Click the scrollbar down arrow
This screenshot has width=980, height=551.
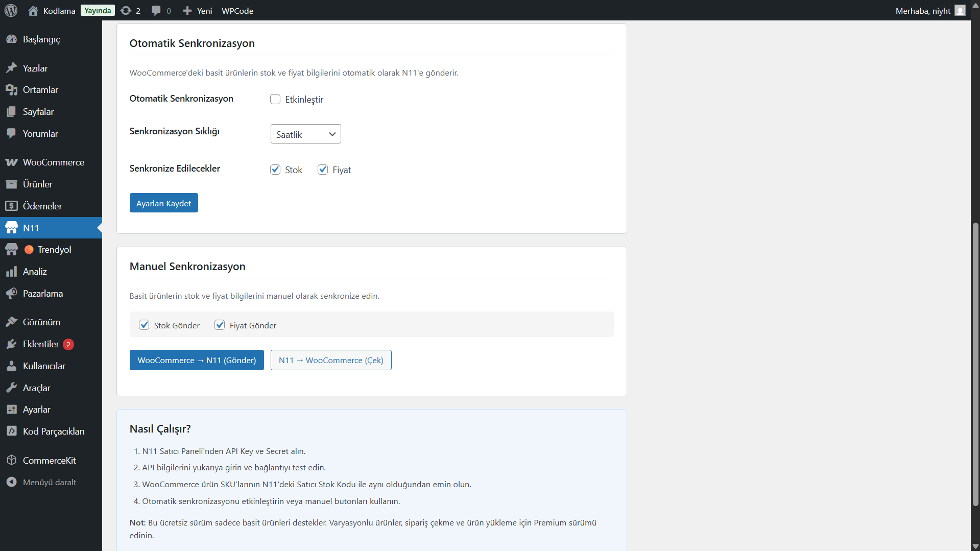(975, 546)
